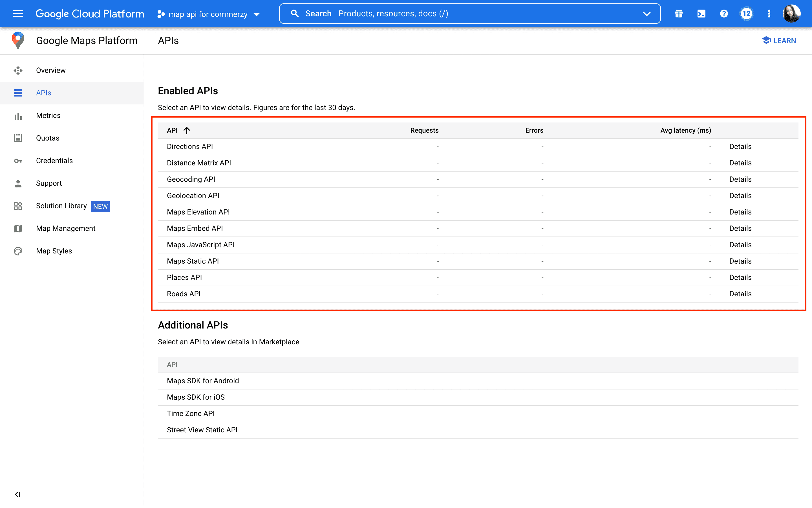Click the Quotas icon in sidebar
812x508 pixels.
point(18,138)
